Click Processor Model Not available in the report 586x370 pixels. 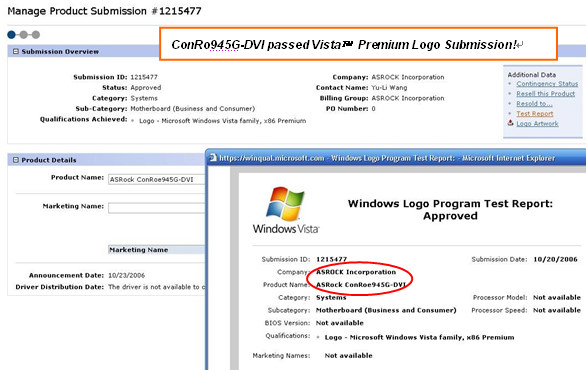tap(557, 297)
